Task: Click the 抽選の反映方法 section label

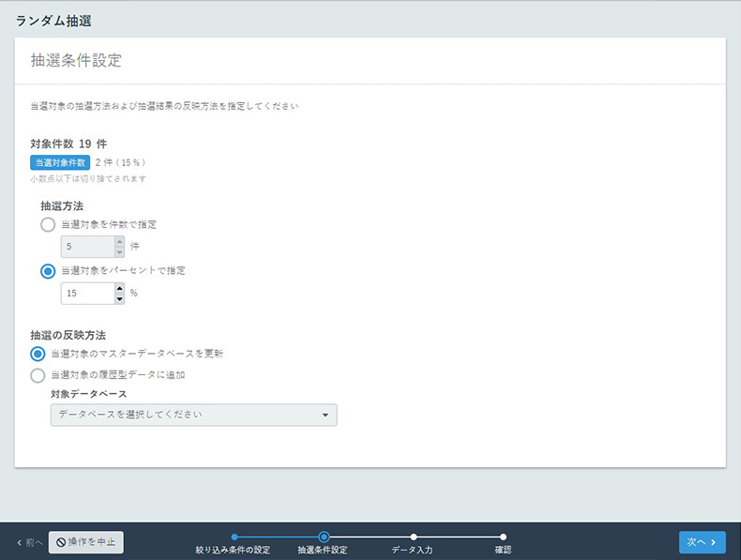Action: click(68, 336)
